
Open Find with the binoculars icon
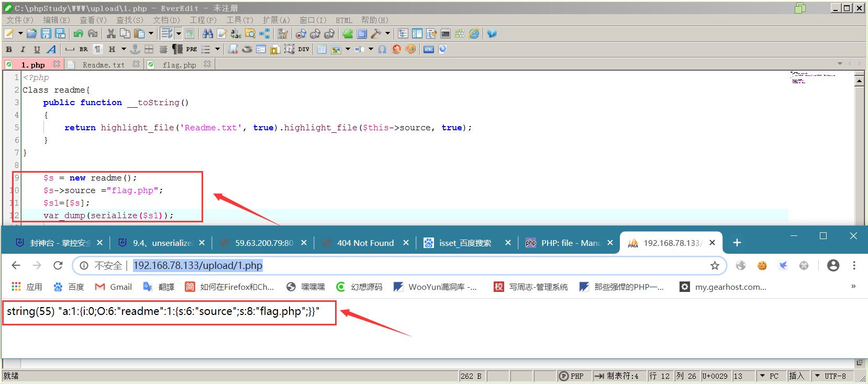pos(208,33)
